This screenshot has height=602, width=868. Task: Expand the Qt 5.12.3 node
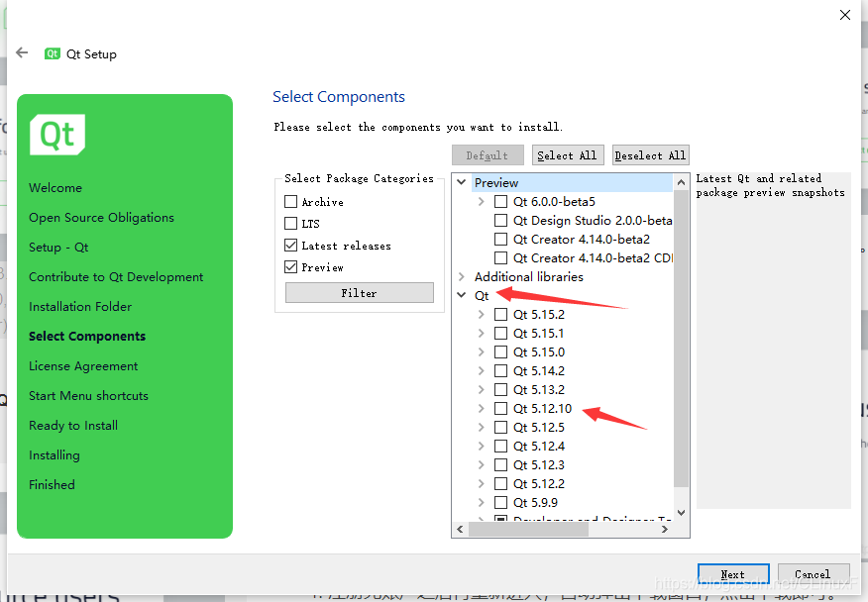[x=481, y=464]
